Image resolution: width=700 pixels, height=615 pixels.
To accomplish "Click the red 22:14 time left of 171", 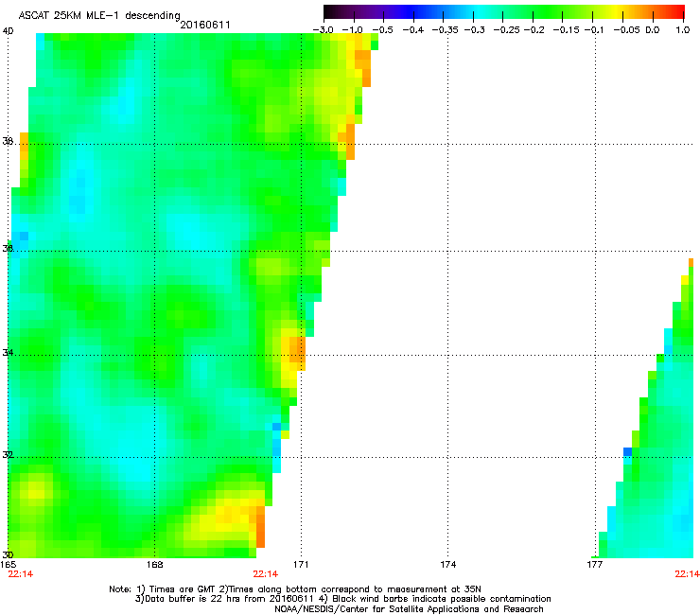I will click(266, 574).
